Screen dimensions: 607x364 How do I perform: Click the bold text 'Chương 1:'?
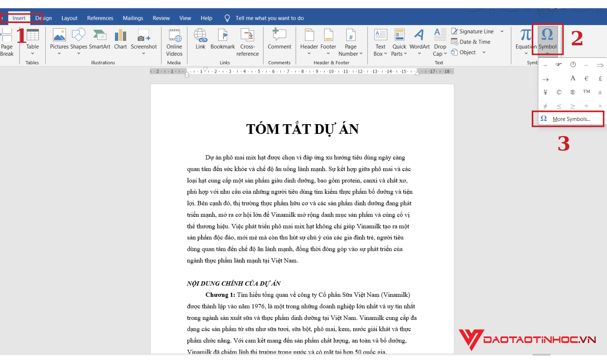[220, 295]
